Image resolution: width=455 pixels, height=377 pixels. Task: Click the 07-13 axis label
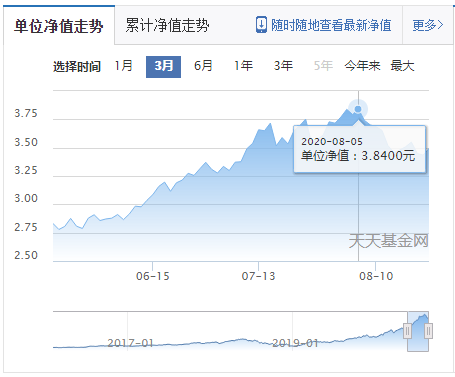[258, 276]
